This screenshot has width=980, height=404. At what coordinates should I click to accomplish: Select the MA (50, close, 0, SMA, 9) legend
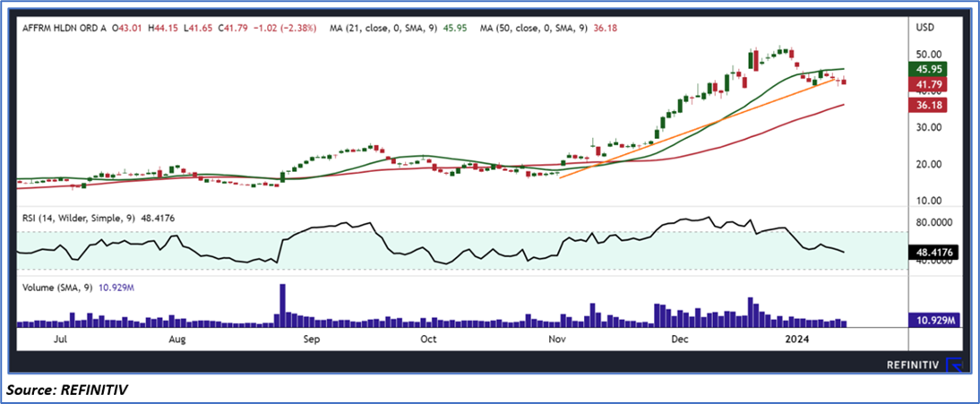[549, 28]
